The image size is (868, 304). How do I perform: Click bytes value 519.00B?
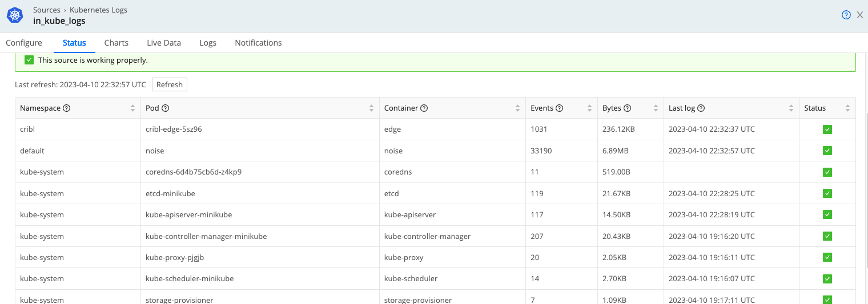616,172
